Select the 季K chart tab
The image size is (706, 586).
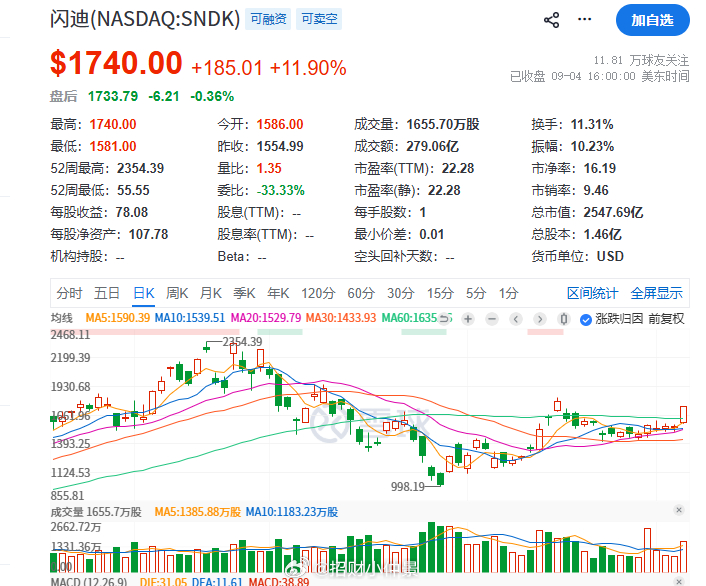pos(244,294)
